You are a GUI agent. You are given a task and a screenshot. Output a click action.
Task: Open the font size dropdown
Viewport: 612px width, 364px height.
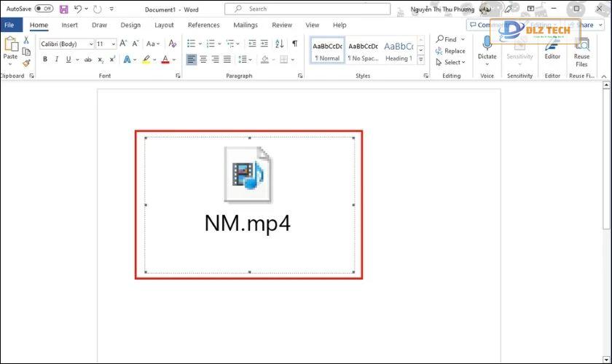tap(113, 44)
